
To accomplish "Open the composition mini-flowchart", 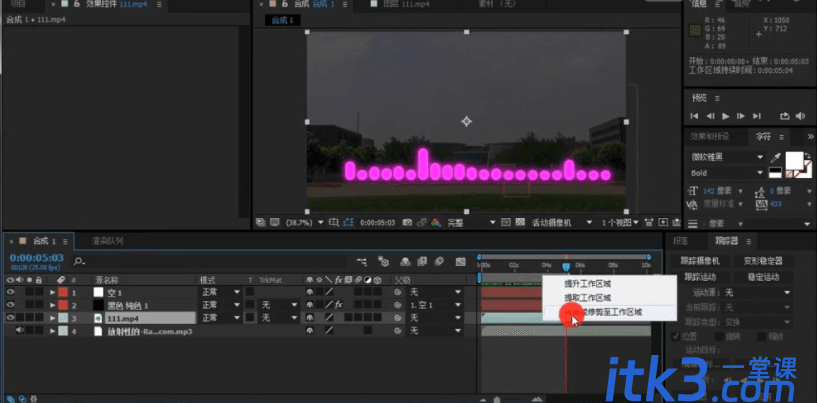I will pos(362,261).
